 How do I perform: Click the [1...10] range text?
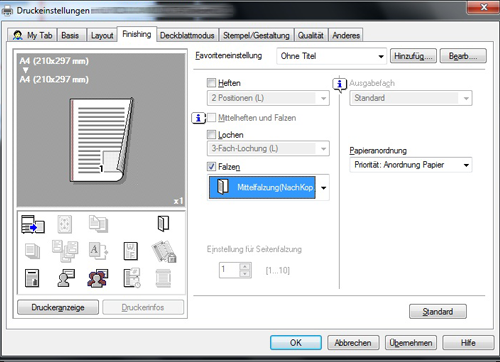[278, 270]
